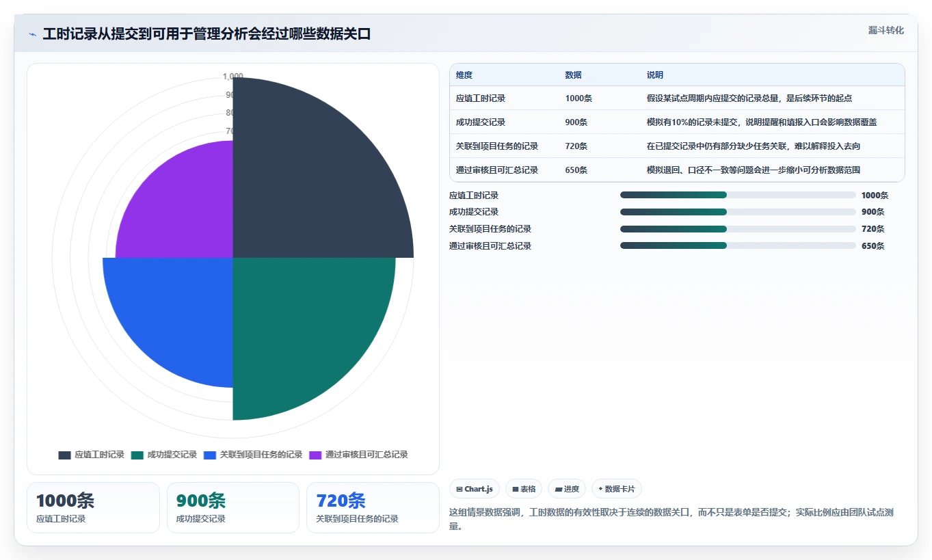Click the description starting 模拟有10%的记录未提交
Viewport: 932px width, 560px height.
tap(762, 122)
